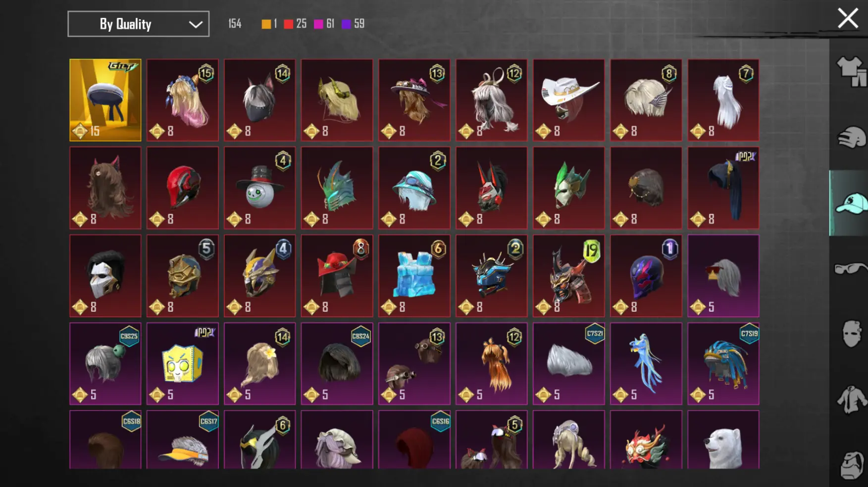
Task: Filter by the orange quality swatch
Action: pos(266,24)
